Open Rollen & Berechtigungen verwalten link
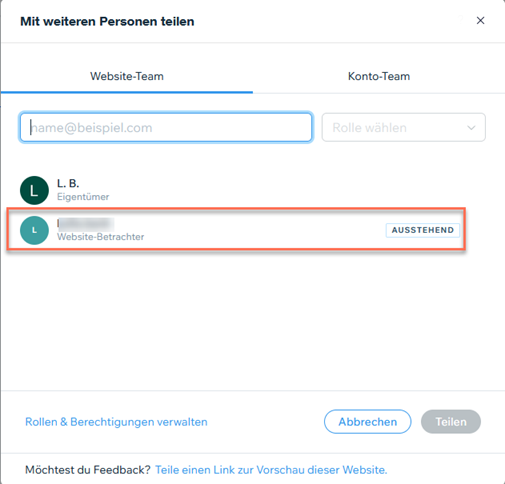 (x=116, y=422)
